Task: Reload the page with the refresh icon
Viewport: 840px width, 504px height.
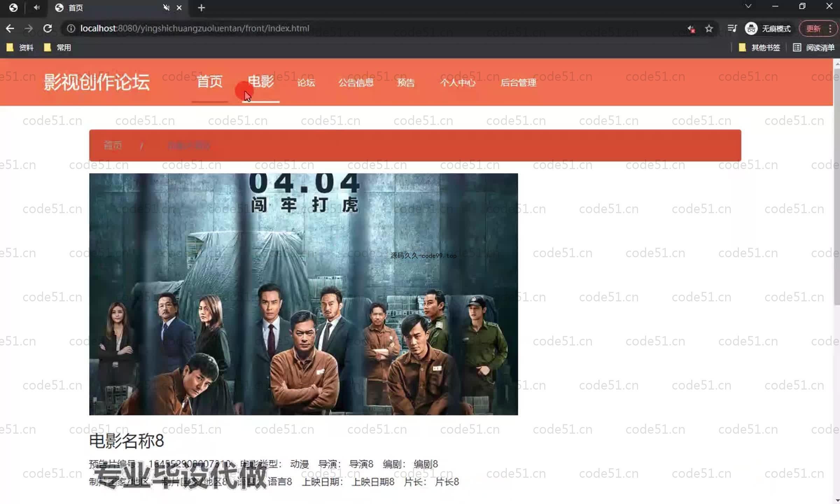Action: pos(48,28)
